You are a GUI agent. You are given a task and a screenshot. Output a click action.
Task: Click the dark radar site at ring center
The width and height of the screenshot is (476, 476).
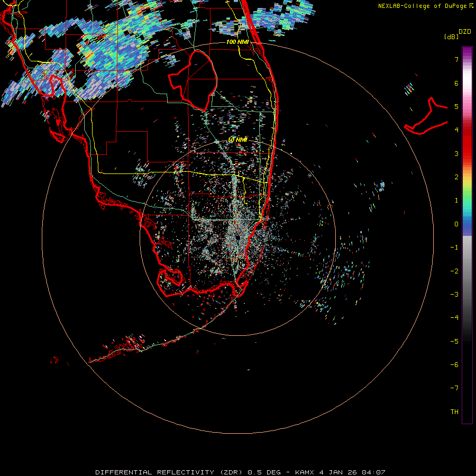click(237, 237)
